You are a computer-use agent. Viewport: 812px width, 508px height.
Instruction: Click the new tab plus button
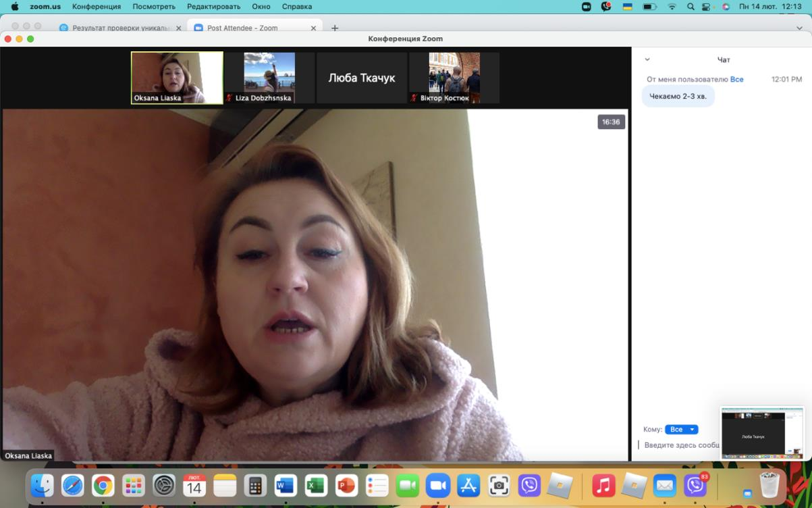(x=335, y=28)
